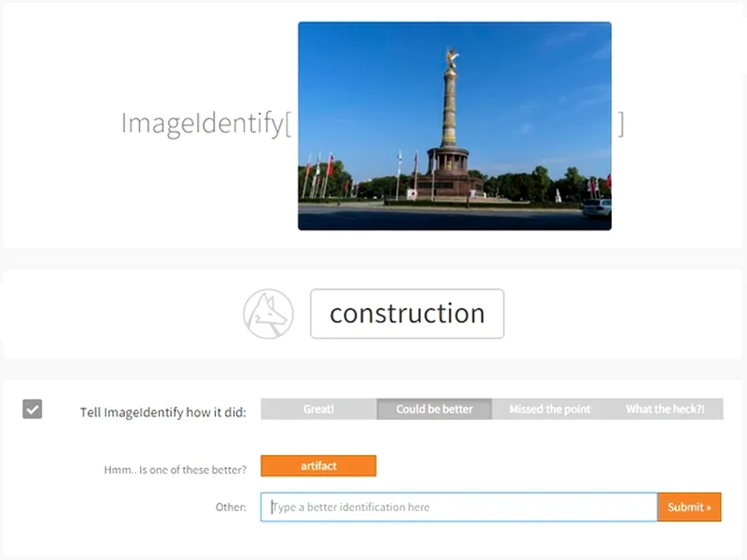Click the construction result box
The image size is (747, 560).
408,314
